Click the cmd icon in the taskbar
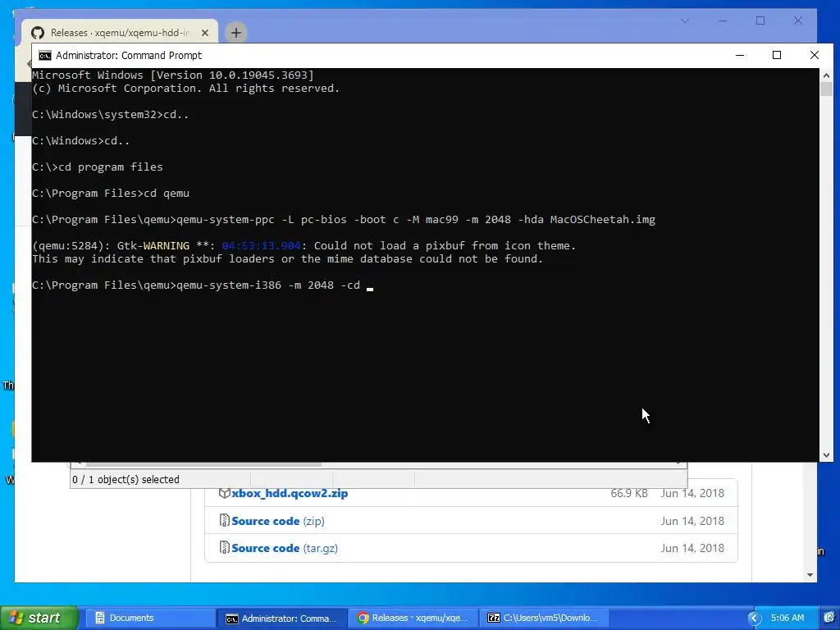The height and width of the screenshot is (630, 840). [x=231, y=619]
